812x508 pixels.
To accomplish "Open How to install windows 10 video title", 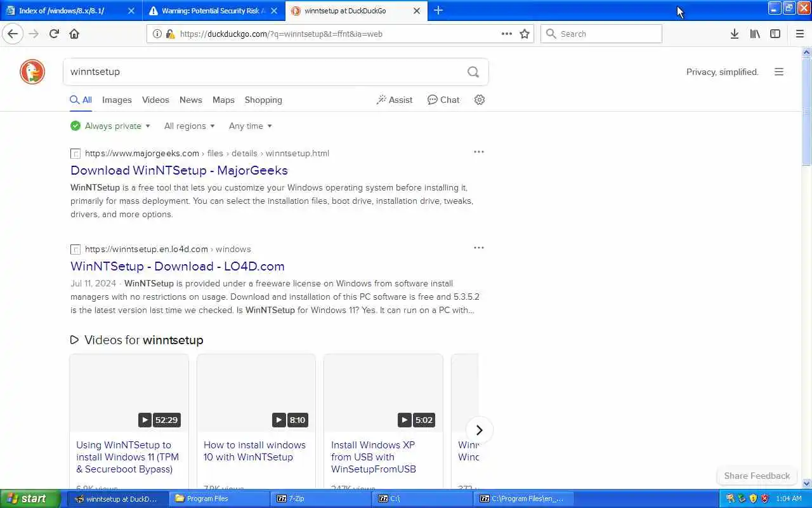I will point(254,451).
